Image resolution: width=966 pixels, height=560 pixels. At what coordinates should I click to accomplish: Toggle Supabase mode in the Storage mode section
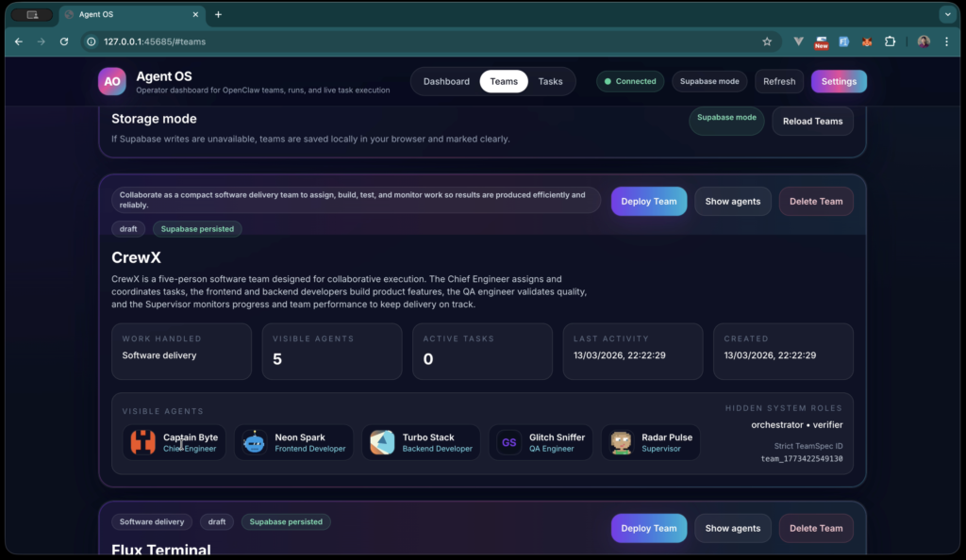725,121
